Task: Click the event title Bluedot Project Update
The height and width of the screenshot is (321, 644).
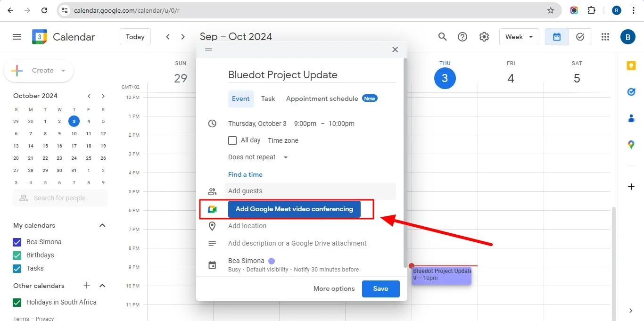Action: tap(311, 74)
